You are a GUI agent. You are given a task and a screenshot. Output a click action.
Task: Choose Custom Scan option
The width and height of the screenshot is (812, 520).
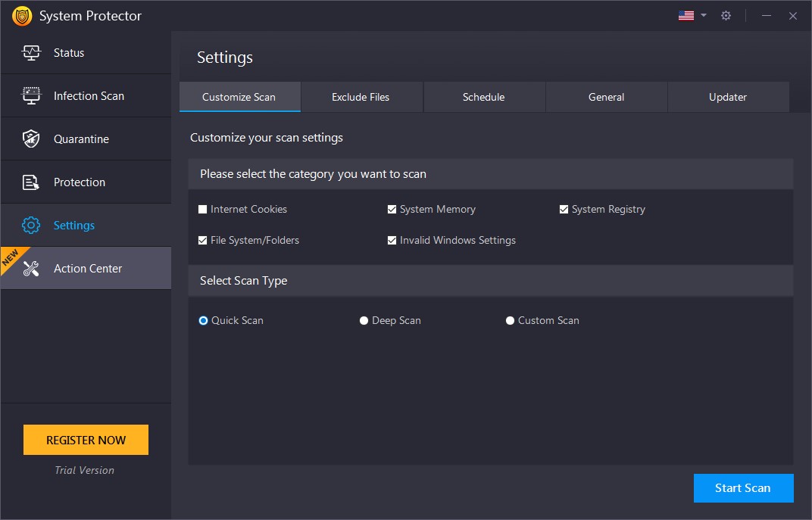(510, 320)
